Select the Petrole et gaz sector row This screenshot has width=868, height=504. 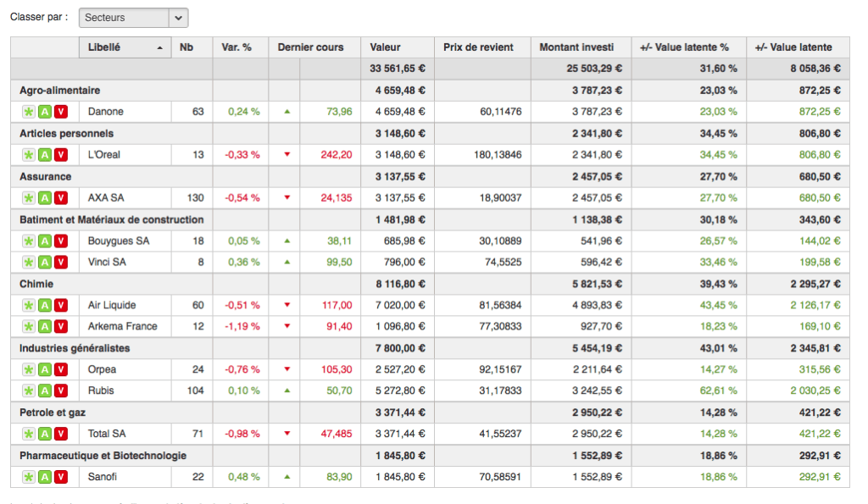pos(430,413)
